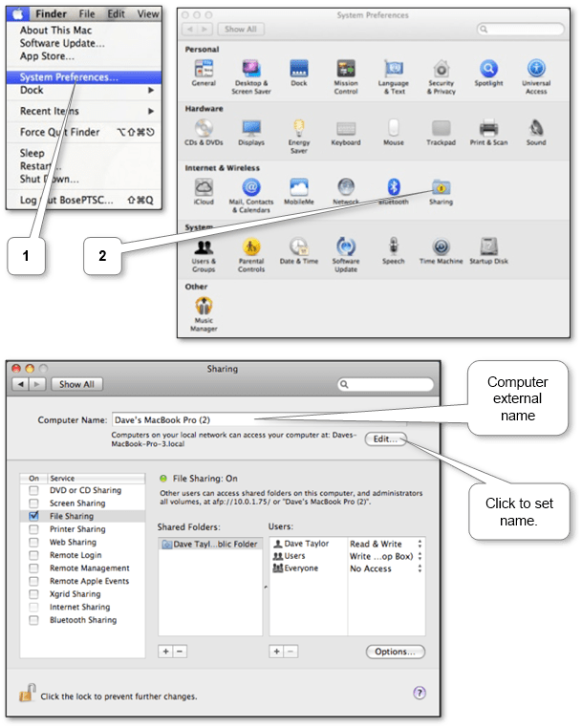Image resolution: width=582 pixels, height=728 pixels.
Task: Enable Remote Login checkbox
Action: click(x=33, y=555)
